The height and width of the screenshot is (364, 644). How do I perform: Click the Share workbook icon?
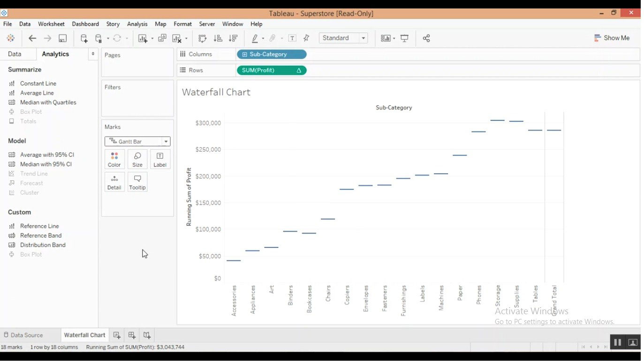tap(426, 38)
